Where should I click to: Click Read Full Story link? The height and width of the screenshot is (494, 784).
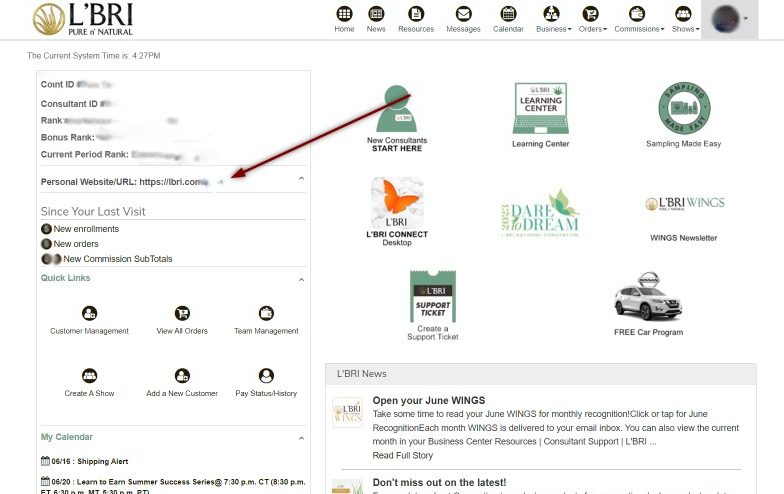pyautogui.click(x=402, y=455)
